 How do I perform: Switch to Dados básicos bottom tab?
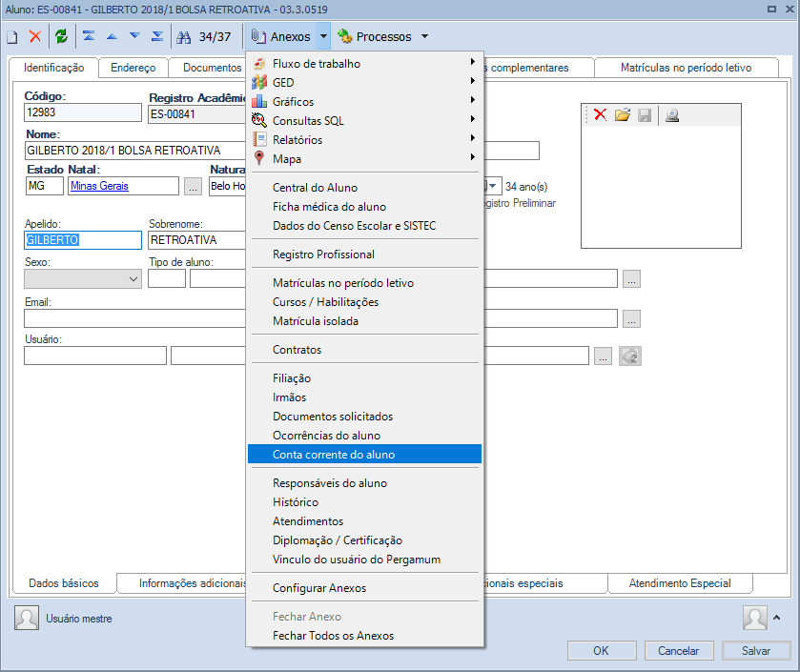[64, 583]
